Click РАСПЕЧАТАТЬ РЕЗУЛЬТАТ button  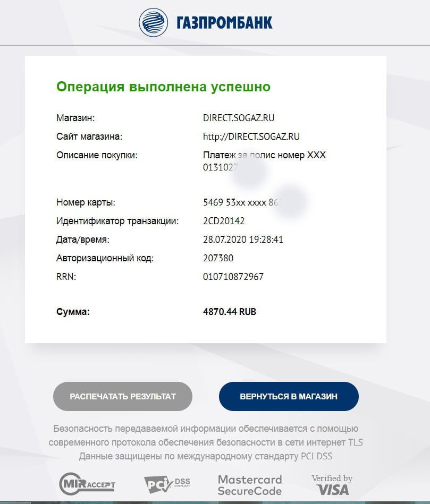click(123, 396)
